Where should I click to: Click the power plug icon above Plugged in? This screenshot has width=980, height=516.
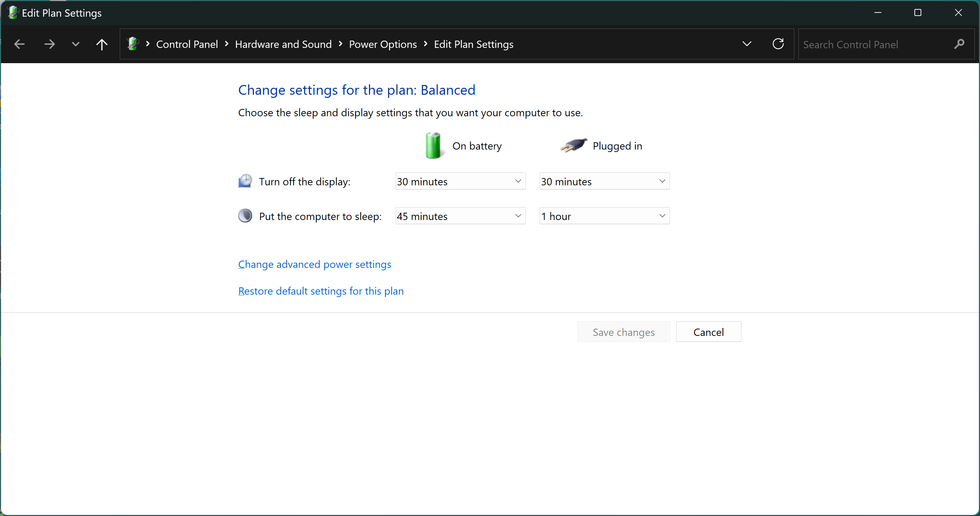click(x=573, y=145)
